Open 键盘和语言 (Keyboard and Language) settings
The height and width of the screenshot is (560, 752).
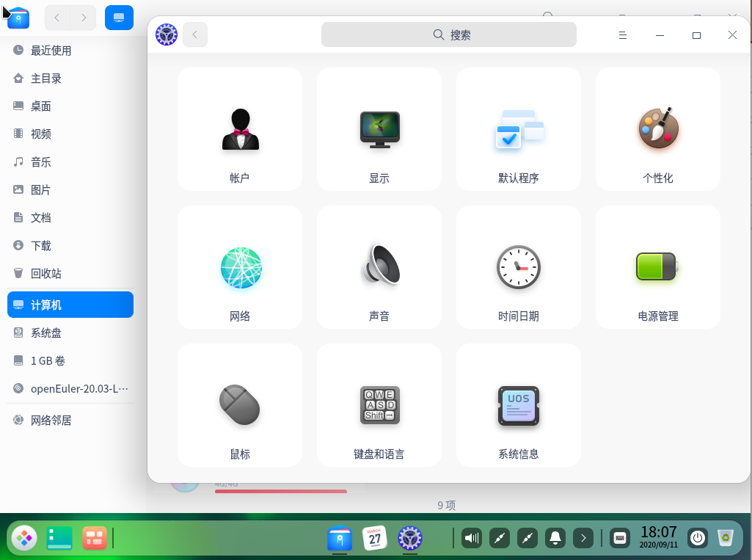coord(379,405)
